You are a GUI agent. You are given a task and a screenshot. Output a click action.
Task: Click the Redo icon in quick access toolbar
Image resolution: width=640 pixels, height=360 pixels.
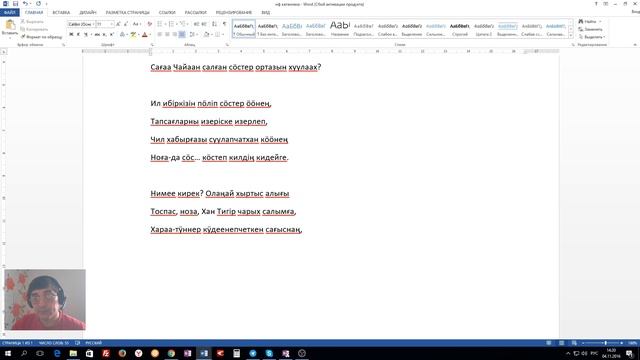pyautogui.click(x=38, y=4)
